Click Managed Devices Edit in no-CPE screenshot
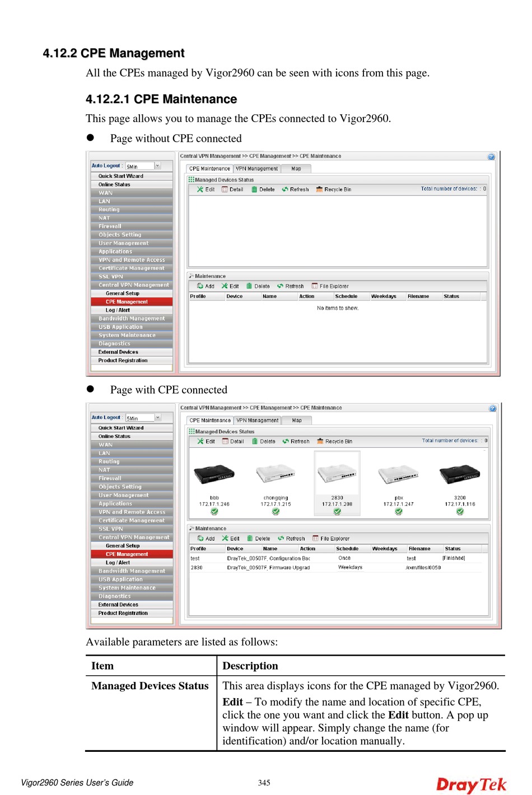 [206, 189]
